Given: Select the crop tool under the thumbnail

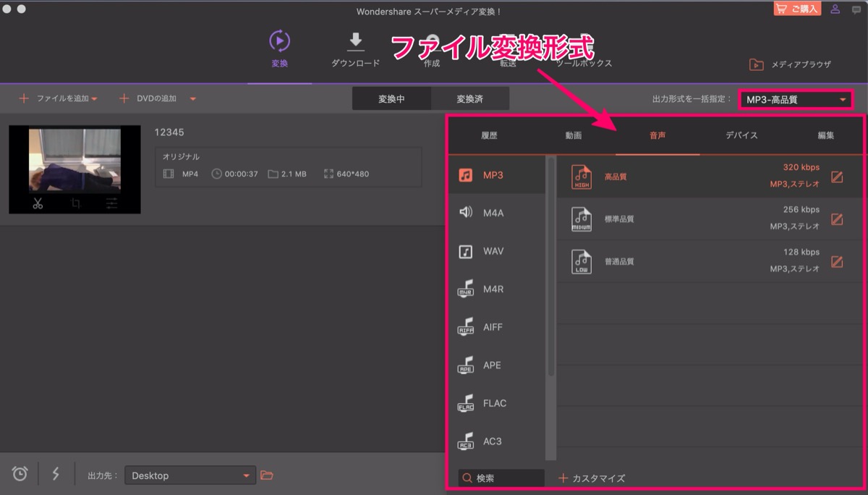Looking at the screenshot, I should [75, 203].
